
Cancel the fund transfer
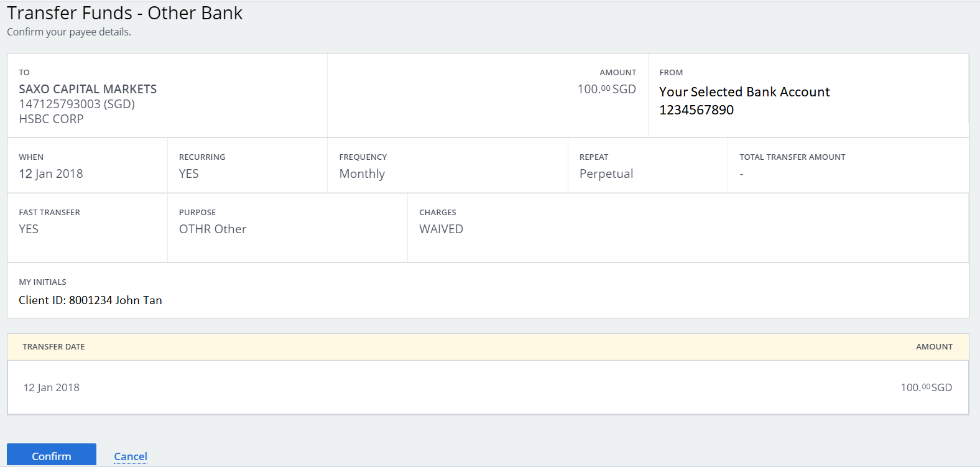tap(131, 456)
